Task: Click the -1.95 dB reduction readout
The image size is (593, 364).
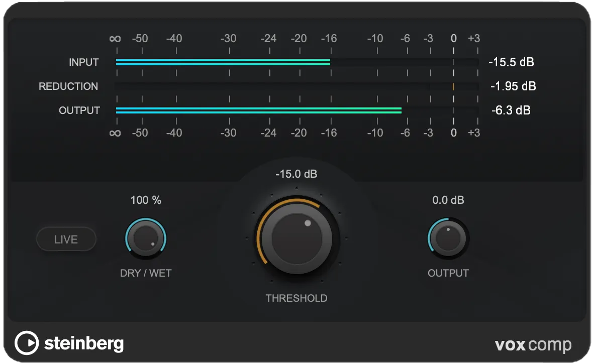Action: coord(513,86)
